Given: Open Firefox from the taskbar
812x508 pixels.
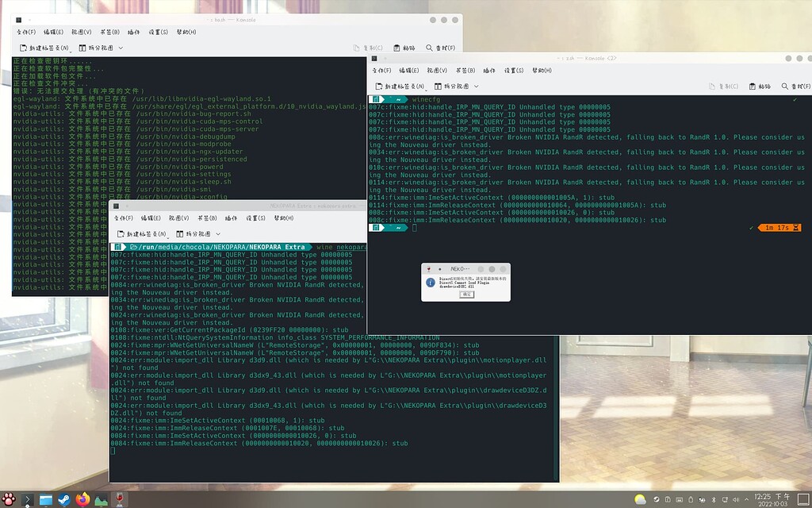Looking at the screenshot, I should (82, 500).
